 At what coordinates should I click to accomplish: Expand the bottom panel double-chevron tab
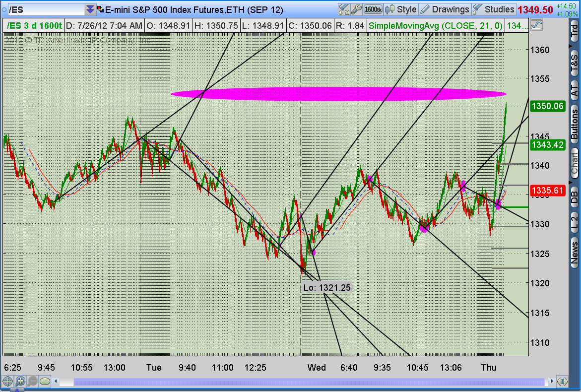click(18, 390)
